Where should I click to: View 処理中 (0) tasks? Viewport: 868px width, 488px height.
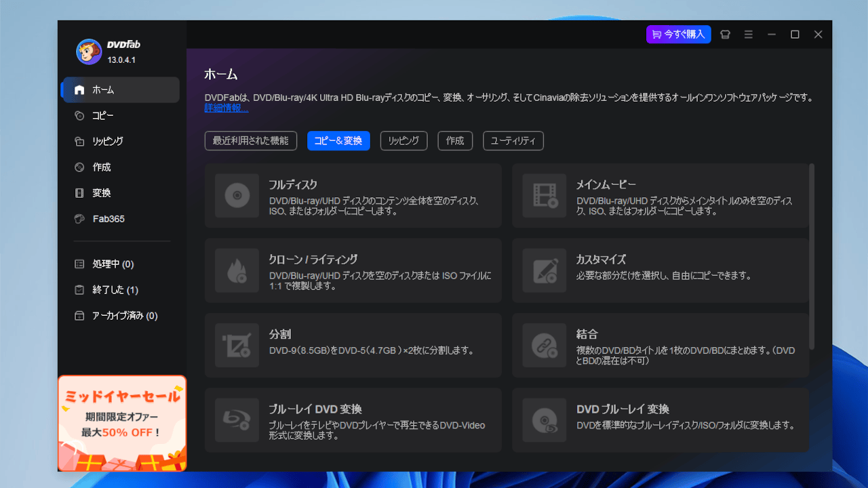click(x=121, y=264)
